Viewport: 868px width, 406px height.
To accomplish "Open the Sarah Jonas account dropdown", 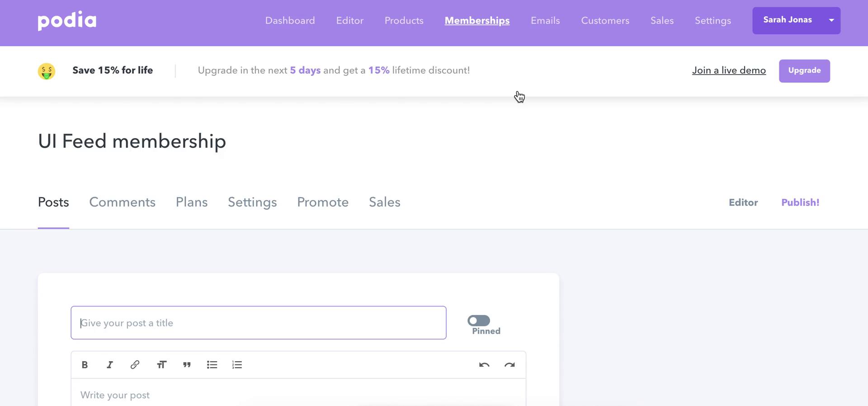I will coord(796,20).
